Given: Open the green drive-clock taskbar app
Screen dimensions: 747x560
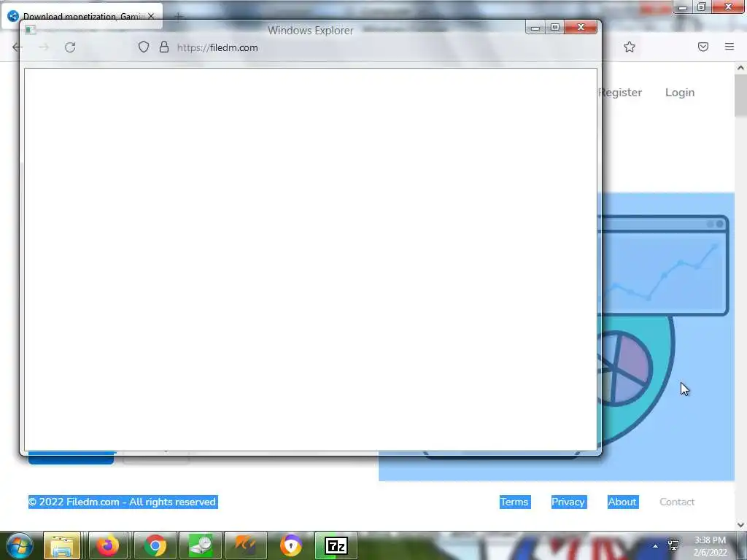Looking at the screenshot, I should pos(201,545).
